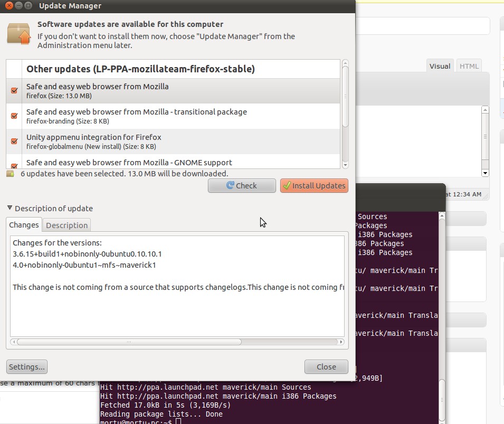
Task: Click changes pane scroll left arrow
Action: (14, 342)
